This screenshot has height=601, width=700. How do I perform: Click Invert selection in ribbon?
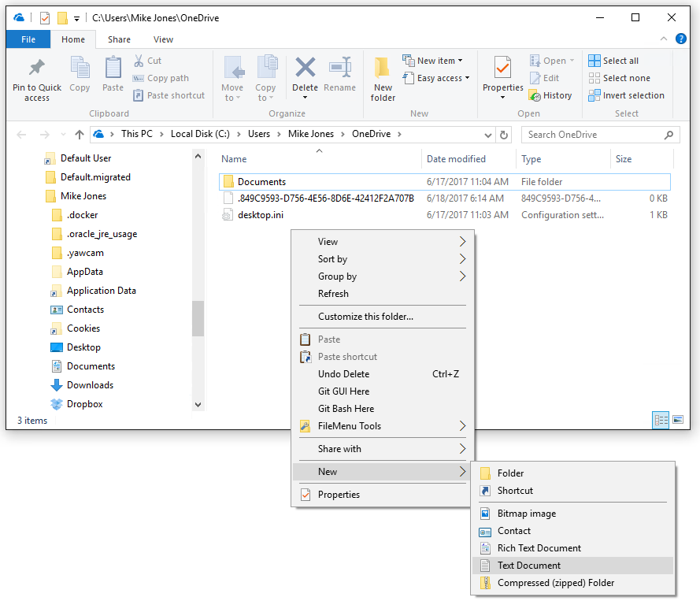(x=626, y=95)
